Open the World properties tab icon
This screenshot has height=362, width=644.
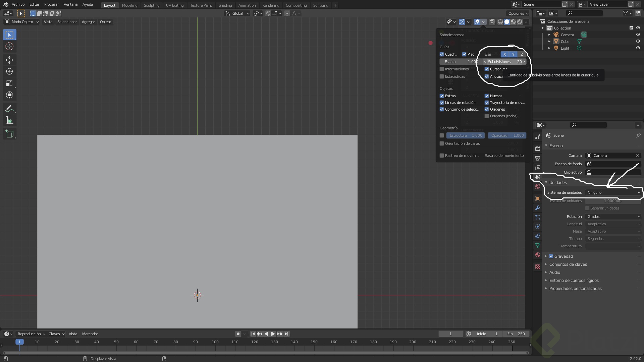538,186
